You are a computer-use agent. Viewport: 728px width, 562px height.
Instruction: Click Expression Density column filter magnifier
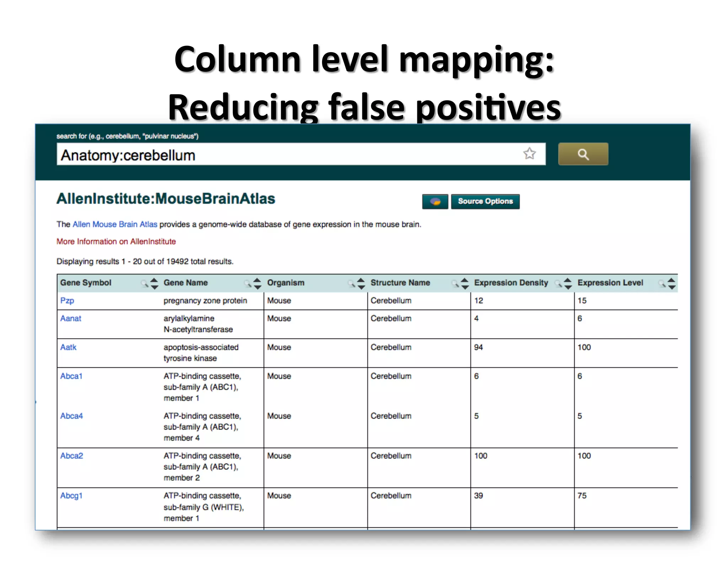point(558,283)
